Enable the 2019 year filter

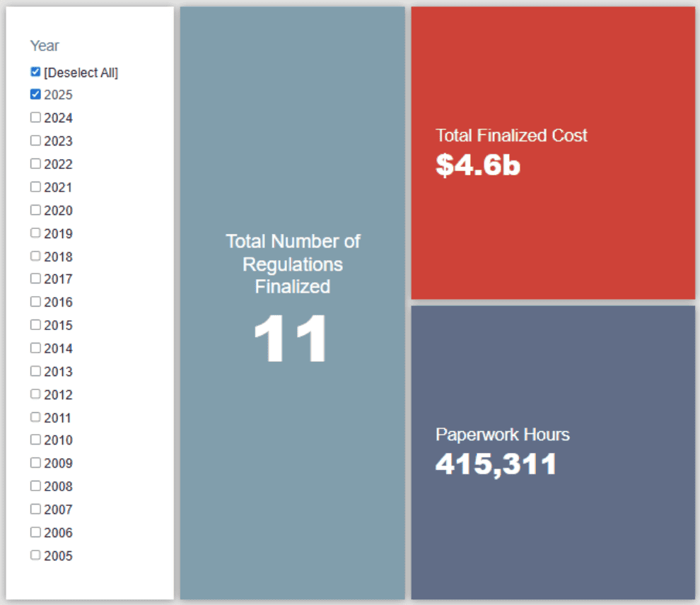click(x=35, y=233)
